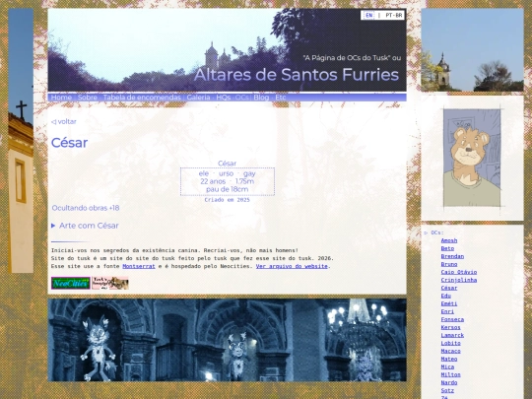Viewport: 532px width, 399px height.
Task: Expand the Arte com César section
Action: (85, 226)
